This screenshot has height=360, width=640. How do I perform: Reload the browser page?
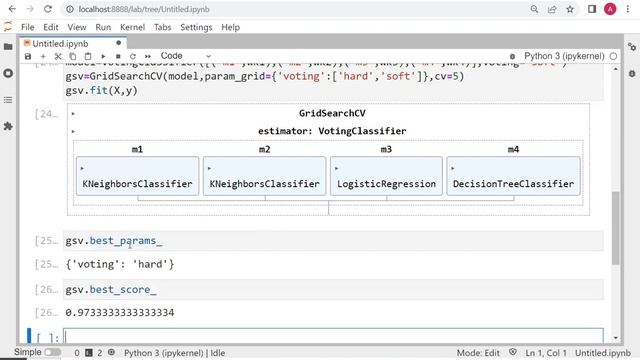[48, 9]
